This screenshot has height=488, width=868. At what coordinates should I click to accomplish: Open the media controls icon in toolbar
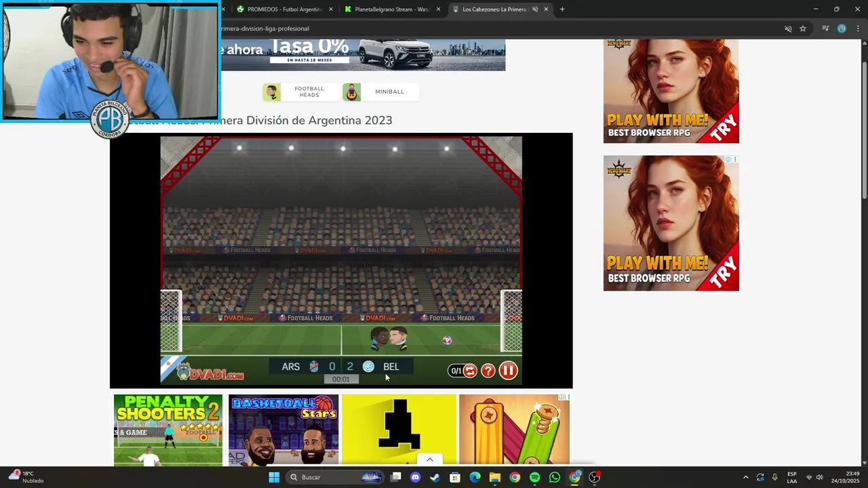(825, 28)
